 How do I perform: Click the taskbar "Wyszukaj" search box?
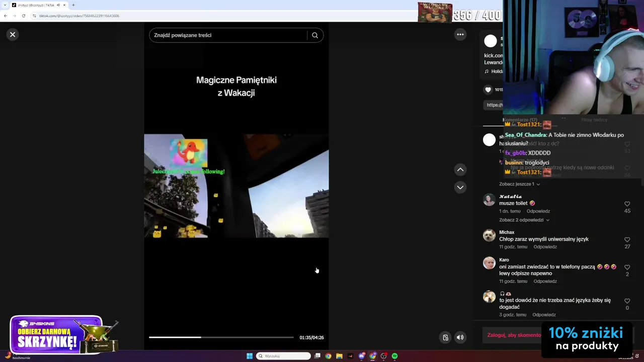click(284, 356)
